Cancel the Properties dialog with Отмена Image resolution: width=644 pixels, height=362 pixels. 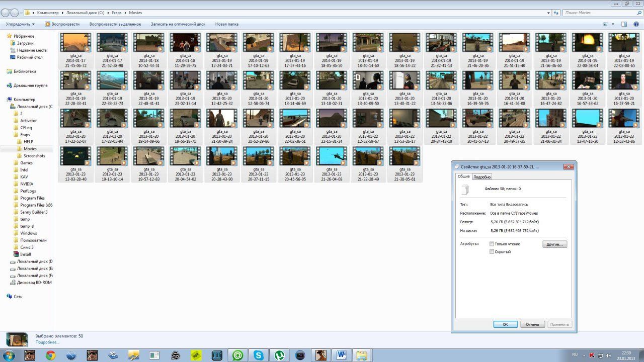tap(532, 324)
